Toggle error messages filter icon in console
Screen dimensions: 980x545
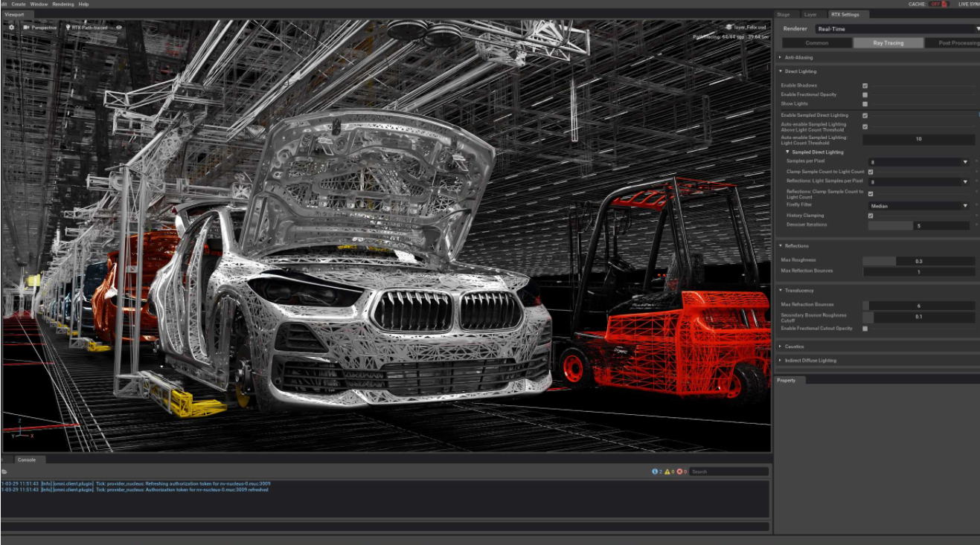[x=680, y=471]
